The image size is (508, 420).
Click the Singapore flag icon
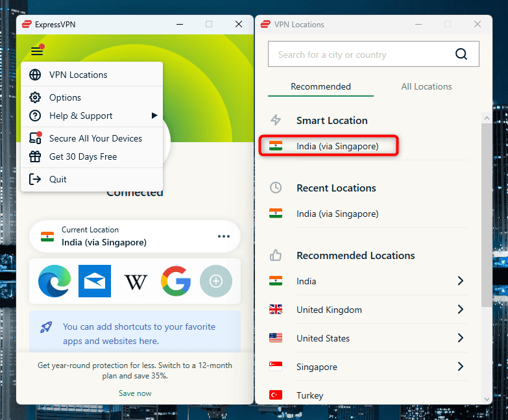click(x=276, y=367)
